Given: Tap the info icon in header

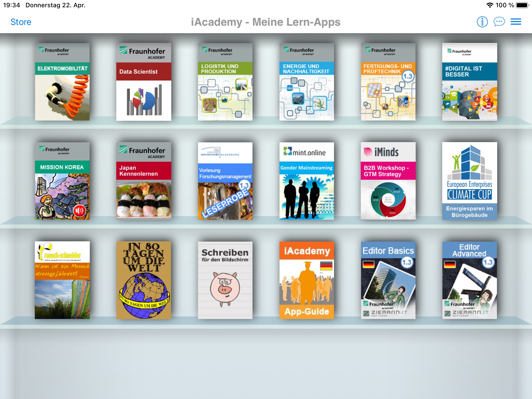Looking at the screenshot, I should 482,22.
